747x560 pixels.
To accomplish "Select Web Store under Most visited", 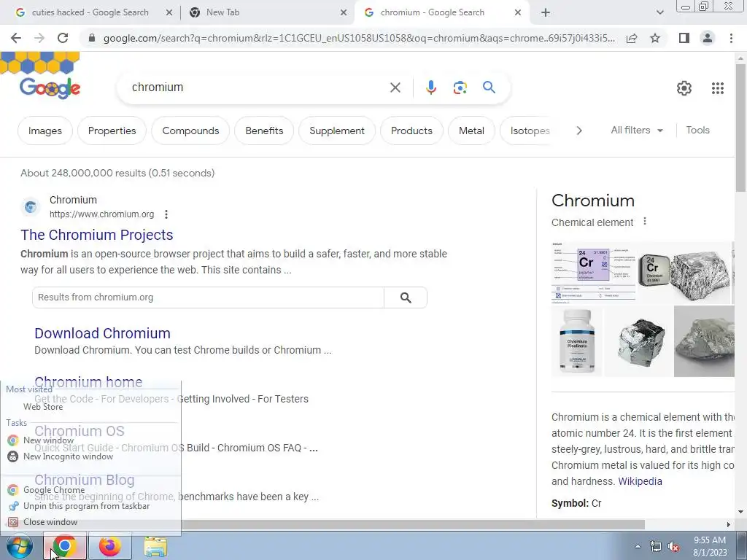I will pos(43,407).
